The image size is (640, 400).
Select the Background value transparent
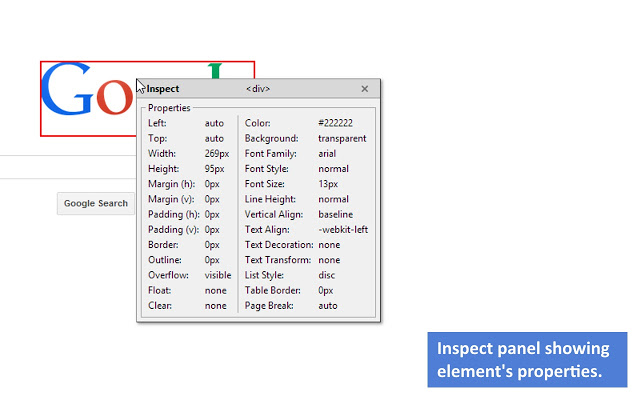click(342, 139)
